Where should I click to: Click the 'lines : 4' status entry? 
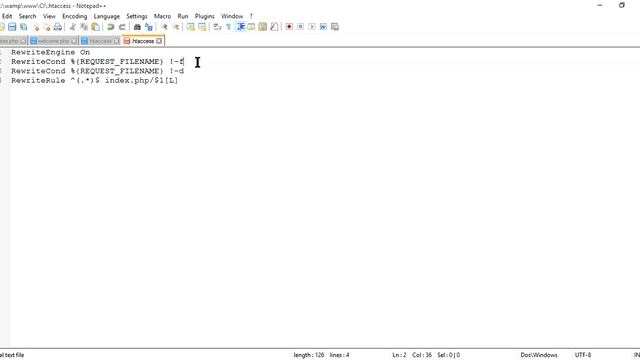point(340,355)
